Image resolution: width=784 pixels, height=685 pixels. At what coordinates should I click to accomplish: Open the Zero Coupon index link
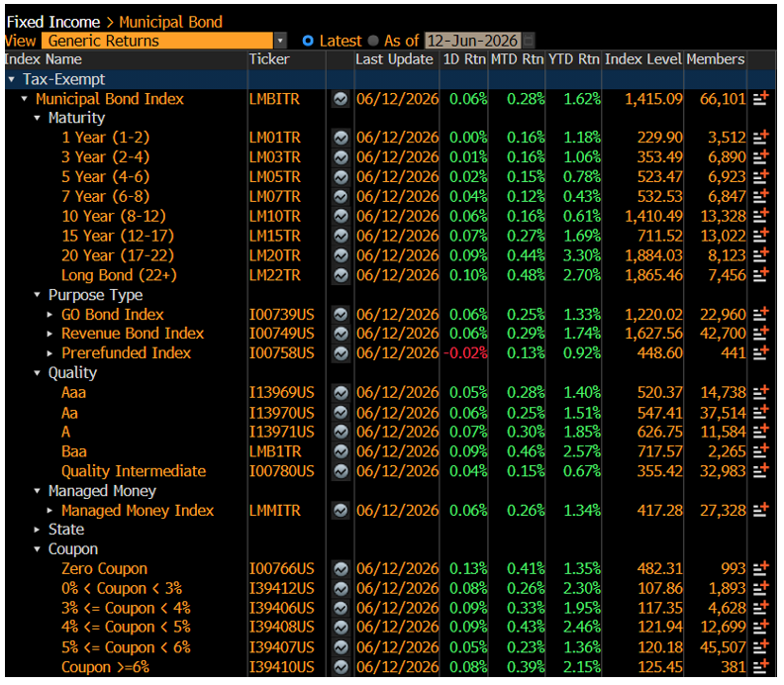click(105, 569)
